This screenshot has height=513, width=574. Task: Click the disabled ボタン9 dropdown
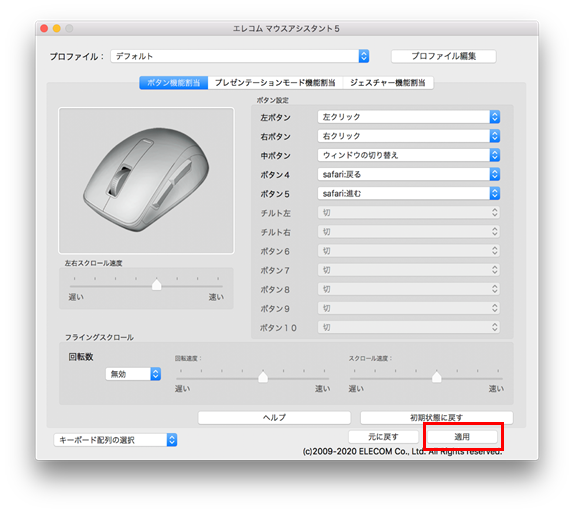tap(409, 308)
